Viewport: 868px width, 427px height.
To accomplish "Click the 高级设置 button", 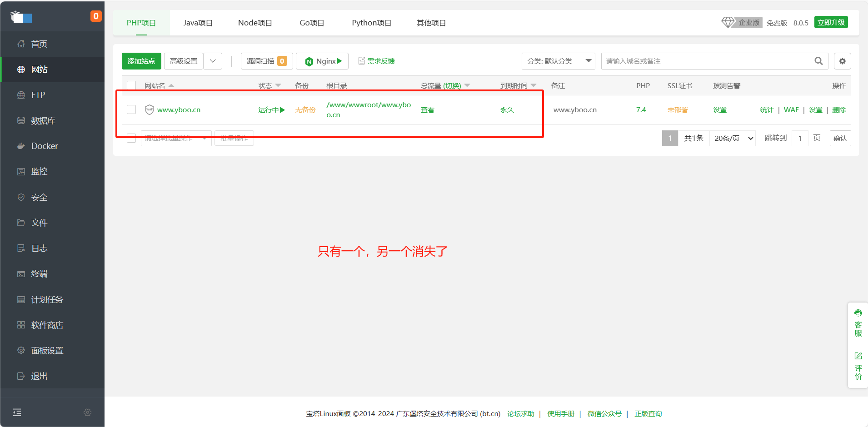I will (x=184, y=61).
